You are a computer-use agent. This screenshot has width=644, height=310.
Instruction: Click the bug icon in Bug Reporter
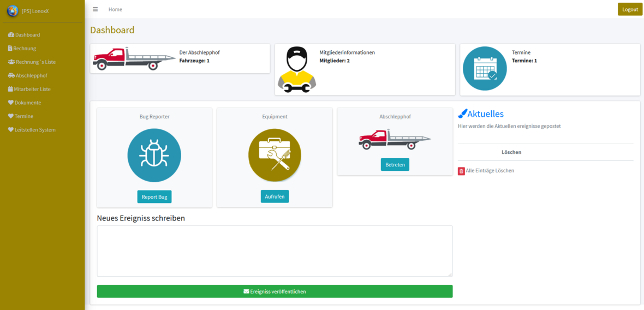(154, 156)
